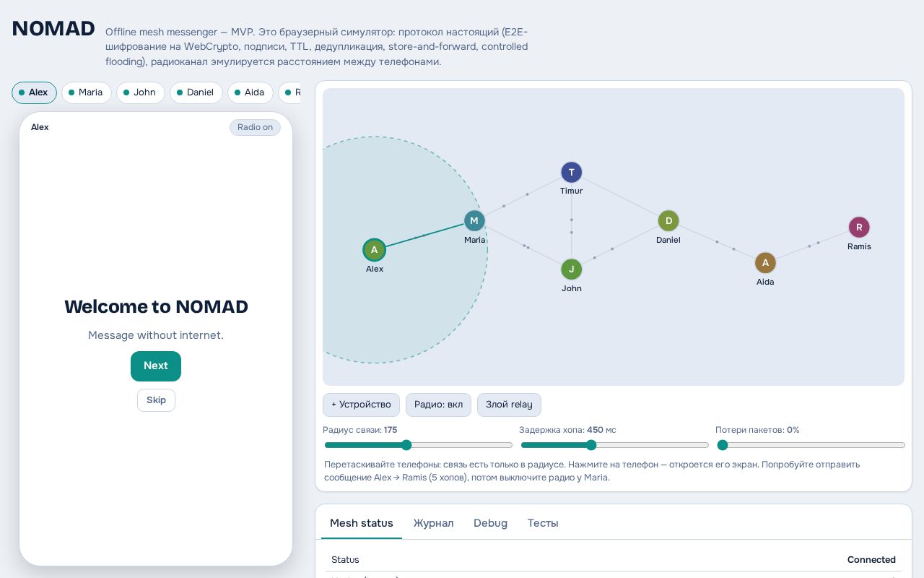The height and width of the screenshot is (578, 924).
Task: Switch to the Maria phone chip
Action: [86, 92]
